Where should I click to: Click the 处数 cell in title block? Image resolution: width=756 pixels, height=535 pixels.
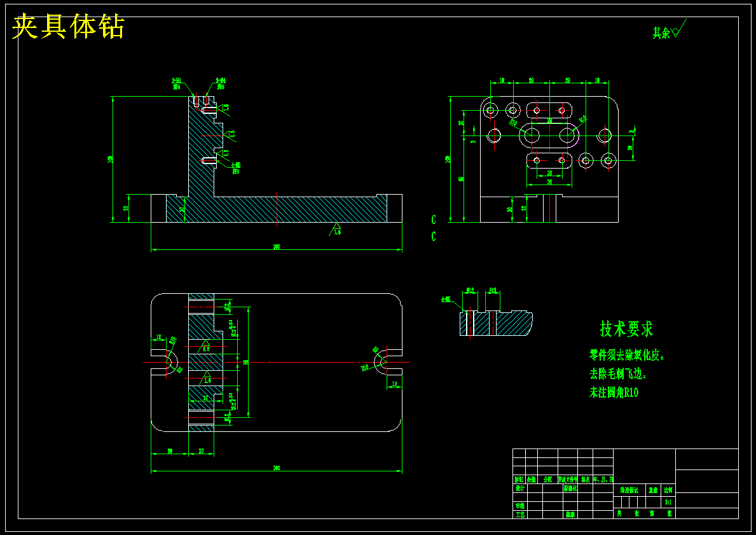click(532, 480)
